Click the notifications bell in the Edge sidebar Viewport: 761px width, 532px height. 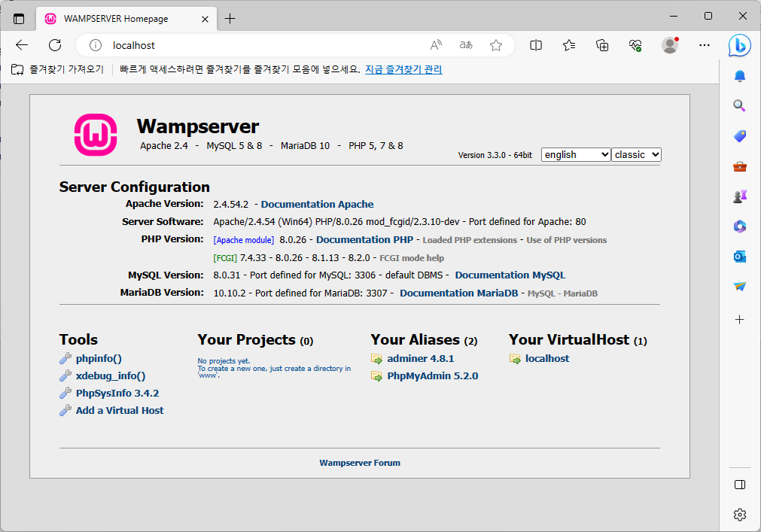tap(740, 75)
